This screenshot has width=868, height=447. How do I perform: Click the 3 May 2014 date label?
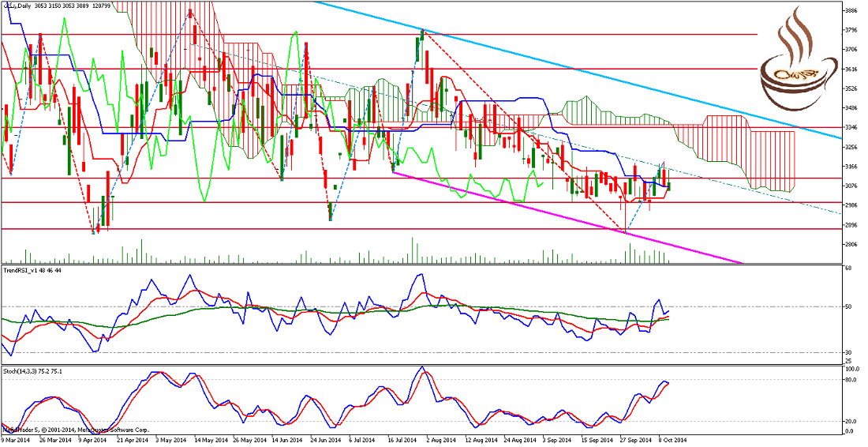[x=170, y=440]
